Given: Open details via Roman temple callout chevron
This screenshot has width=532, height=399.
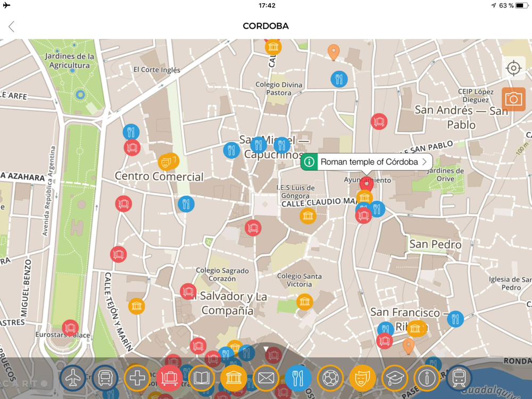Looking at the screenshot, I should [x=425, y=162].
